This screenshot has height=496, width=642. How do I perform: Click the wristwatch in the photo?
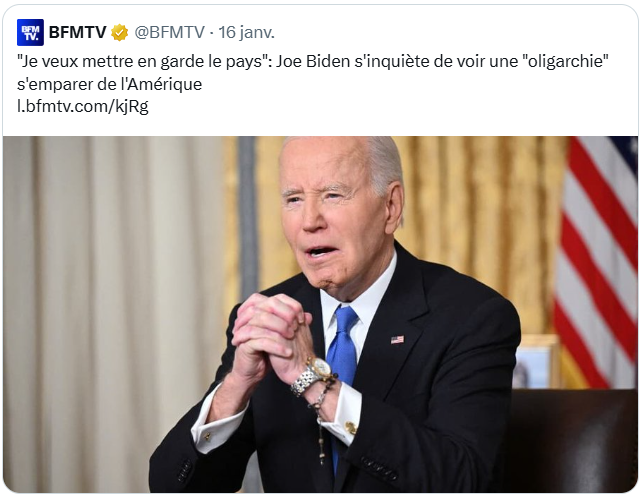click(x=313, y=375)
